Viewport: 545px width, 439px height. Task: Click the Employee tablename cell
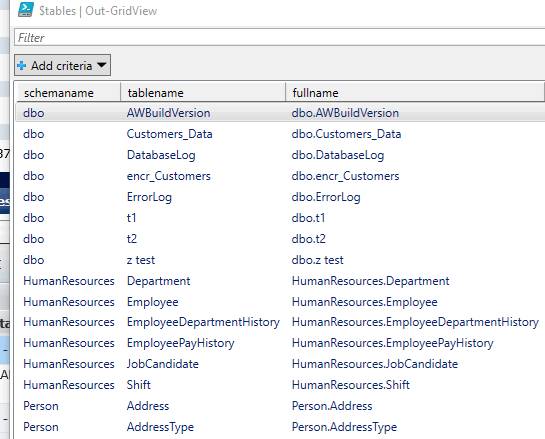tap(153, 302)
